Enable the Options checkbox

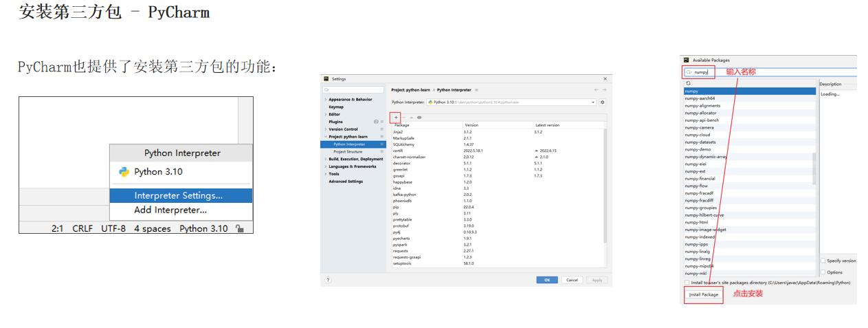tap(823, 272)
